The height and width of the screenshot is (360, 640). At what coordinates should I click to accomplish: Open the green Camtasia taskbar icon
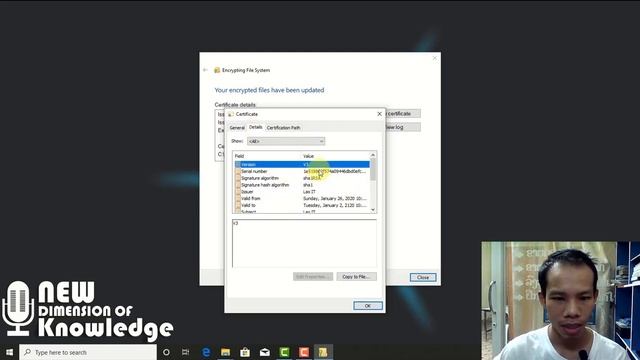coord(284,352)
